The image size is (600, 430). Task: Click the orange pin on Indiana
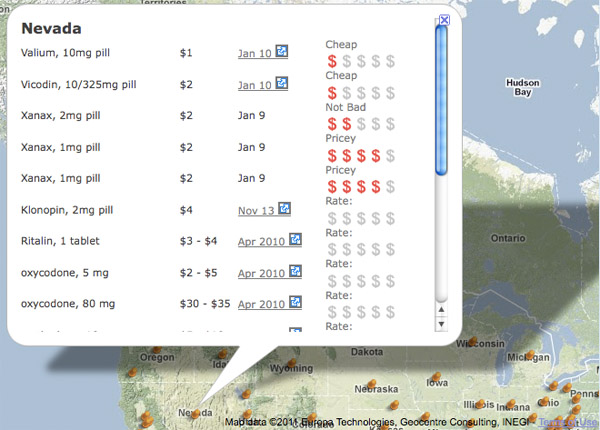[x=511, y=404]
